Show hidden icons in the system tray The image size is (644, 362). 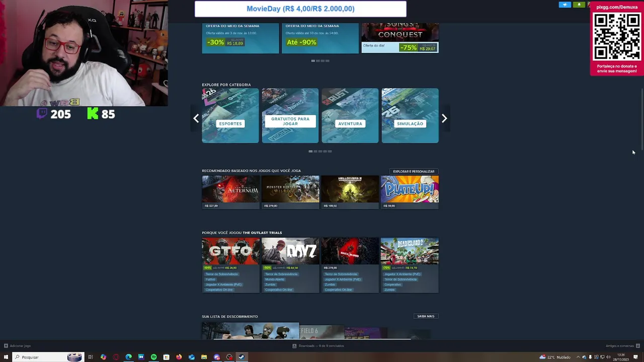pyautogui.click(x=578, y=357)
